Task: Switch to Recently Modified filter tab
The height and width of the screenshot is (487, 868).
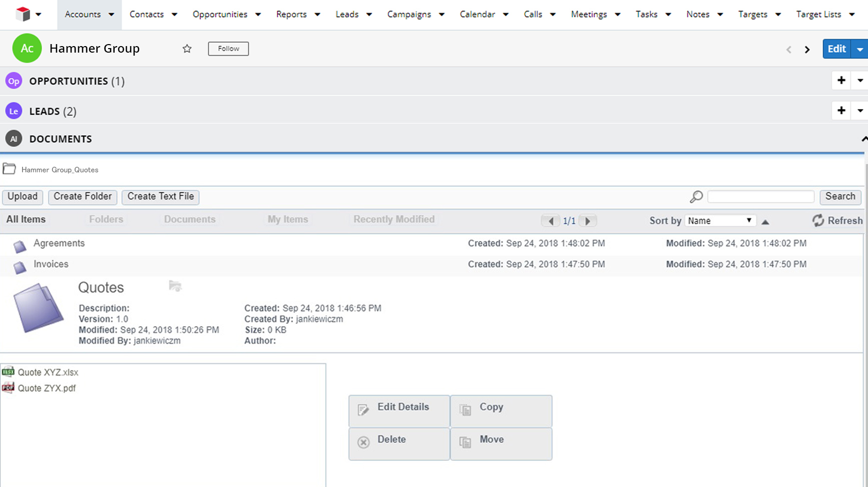Action: (x=394, y=219)
